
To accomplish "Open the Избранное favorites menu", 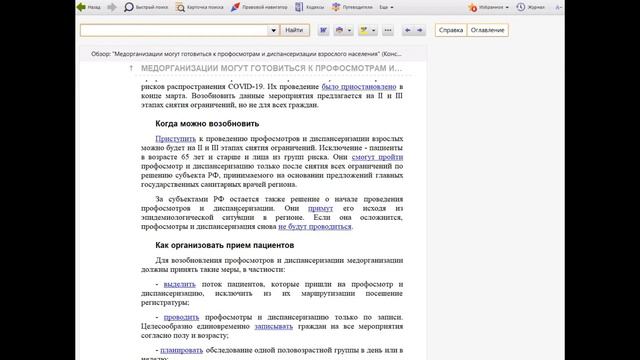I will [489, 7].
